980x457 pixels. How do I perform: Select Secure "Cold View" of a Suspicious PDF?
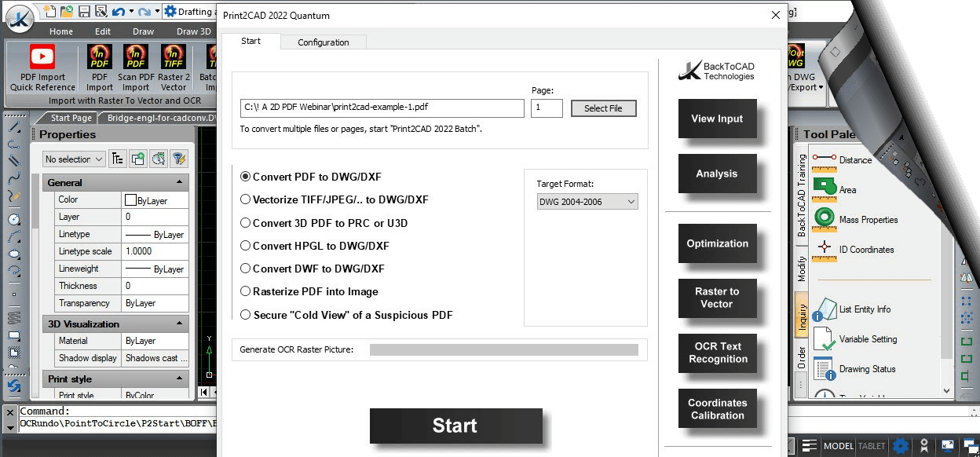tap(346, 315)
